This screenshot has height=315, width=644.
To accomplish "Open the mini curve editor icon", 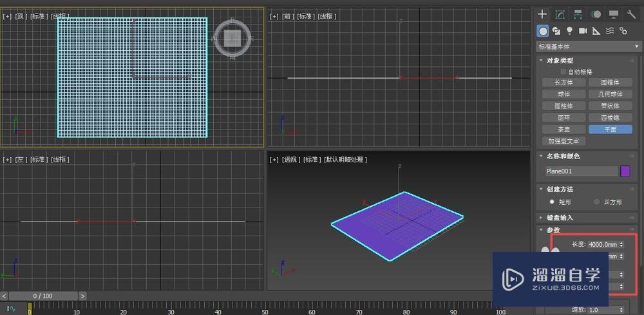I will click(12, 309).
